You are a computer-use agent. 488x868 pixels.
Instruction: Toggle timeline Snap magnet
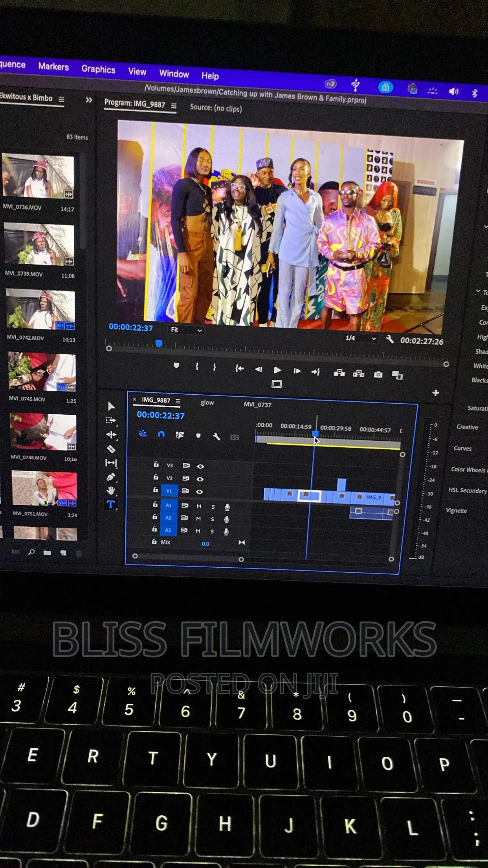[161, 434]
